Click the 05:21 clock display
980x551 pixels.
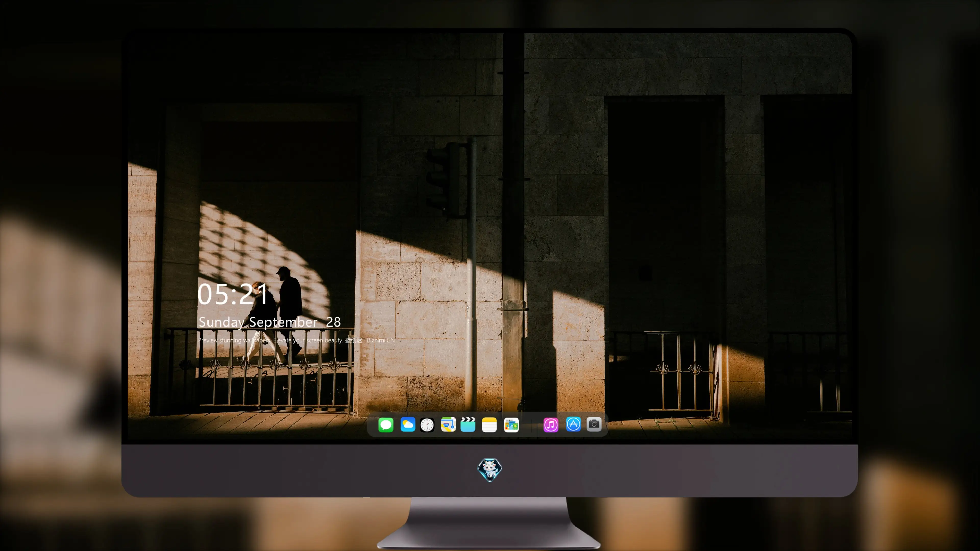pos(233,294)
